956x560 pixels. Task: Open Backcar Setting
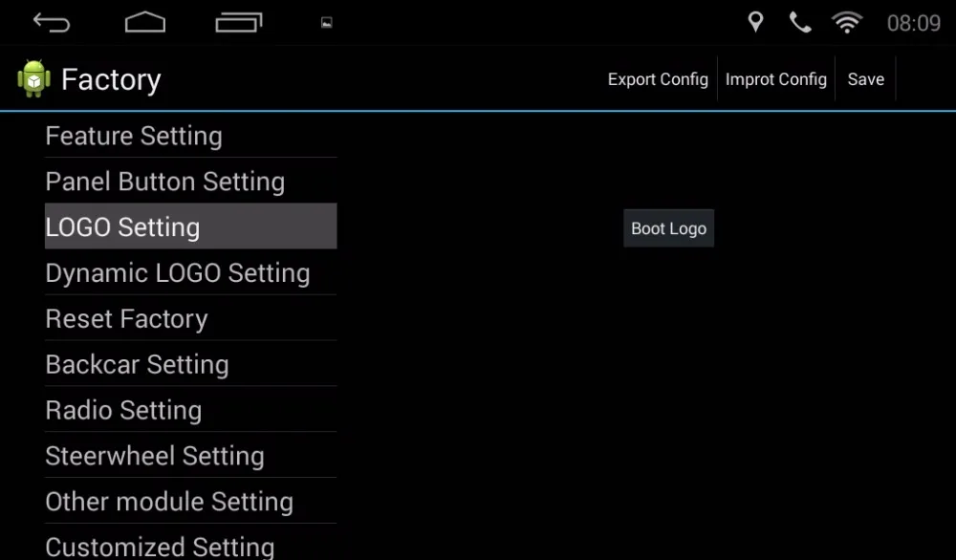[x=191, y=364]
